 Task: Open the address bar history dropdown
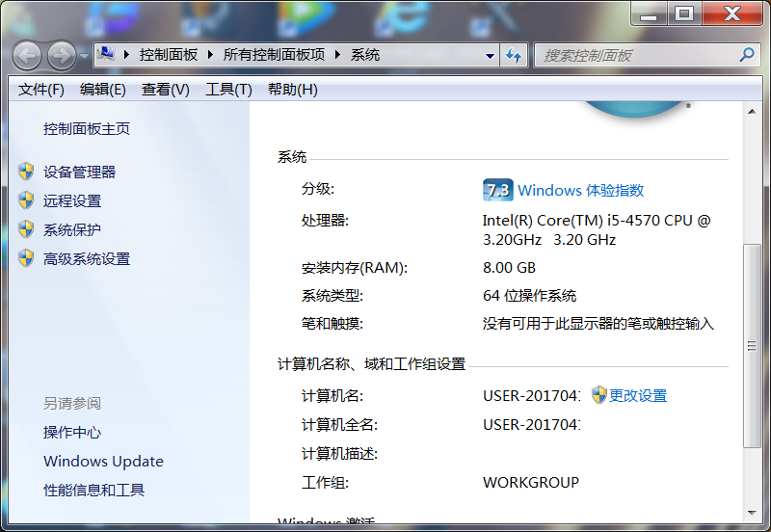point(490,56)
